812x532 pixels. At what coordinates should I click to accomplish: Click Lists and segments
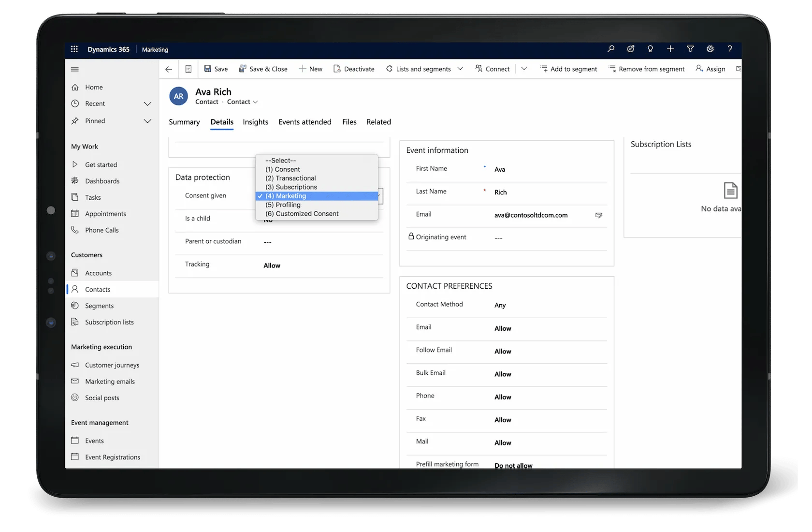(x=418, y=69)
